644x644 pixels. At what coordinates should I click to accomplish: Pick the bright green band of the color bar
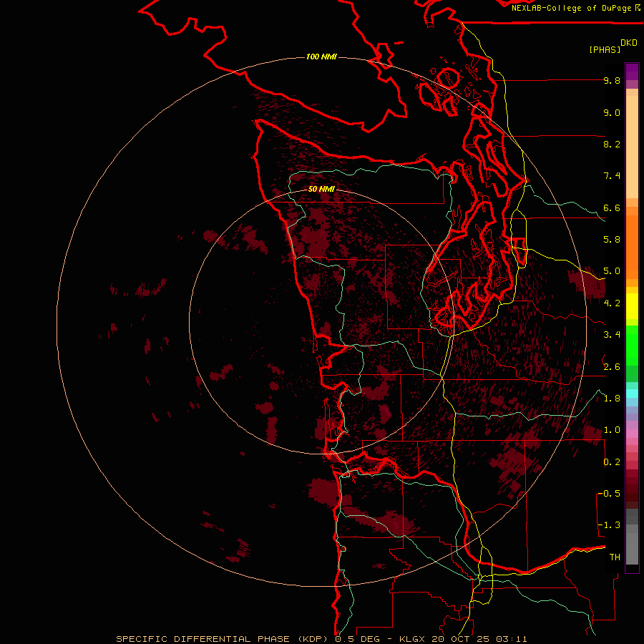(632, 345)
